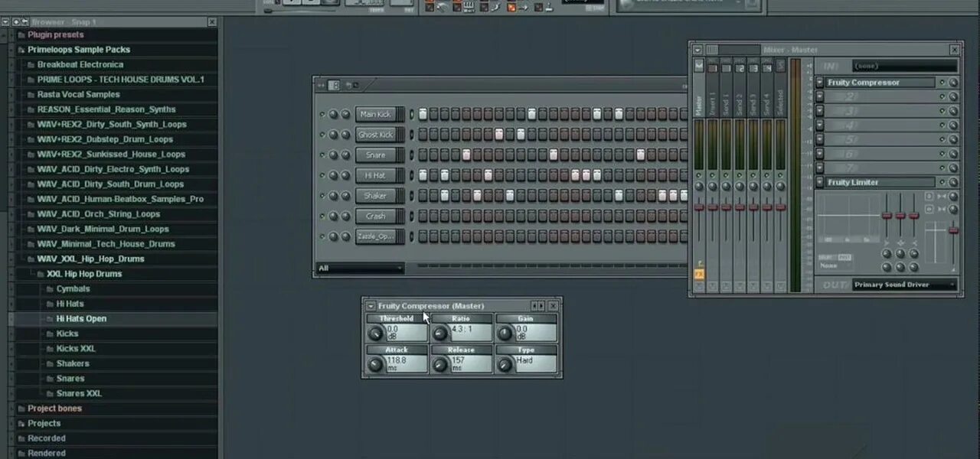The width and height of the screenshot is (980, 459).
Task: Open the Fruity Compressor plugin from mixer slot
Action: coord(880,83)
